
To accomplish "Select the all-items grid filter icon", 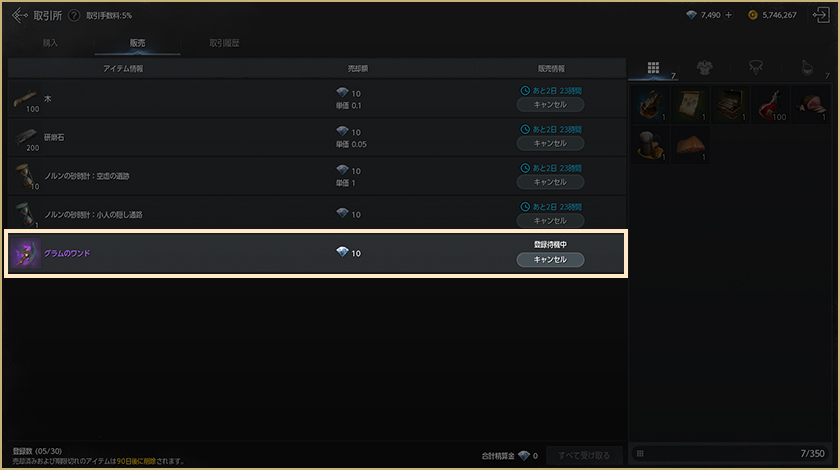I will pos(653,68).
